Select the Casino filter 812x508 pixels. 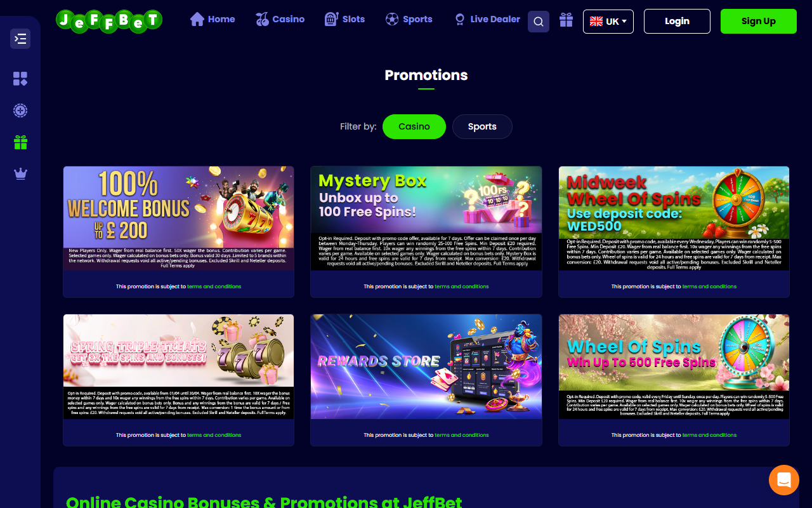[414, 126]
